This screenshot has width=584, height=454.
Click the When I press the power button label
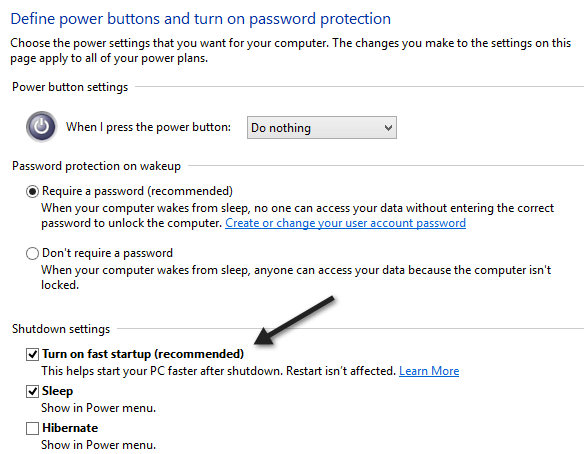tap(149, 127)
